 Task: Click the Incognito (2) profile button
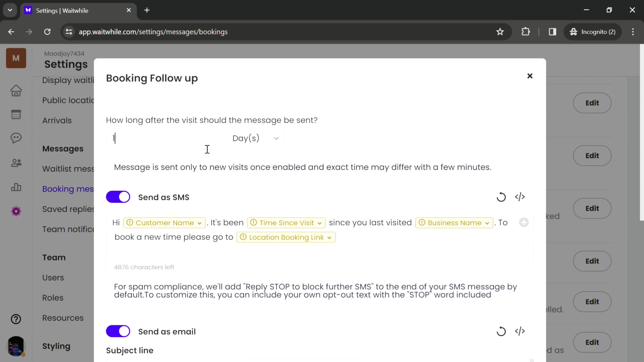click(593, 32)
